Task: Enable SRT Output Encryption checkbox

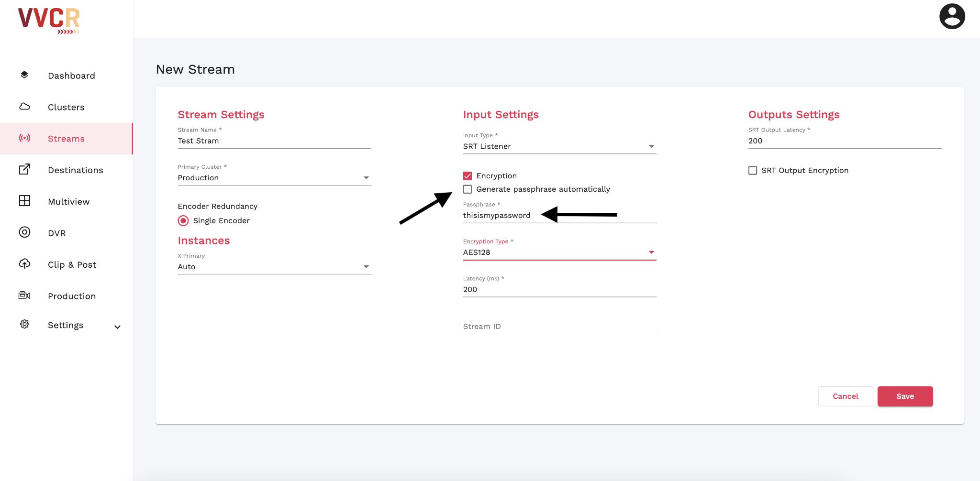Action: 753,171
